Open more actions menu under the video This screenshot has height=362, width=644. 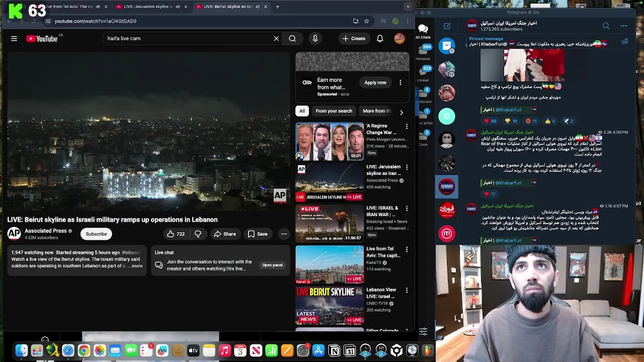284,234
